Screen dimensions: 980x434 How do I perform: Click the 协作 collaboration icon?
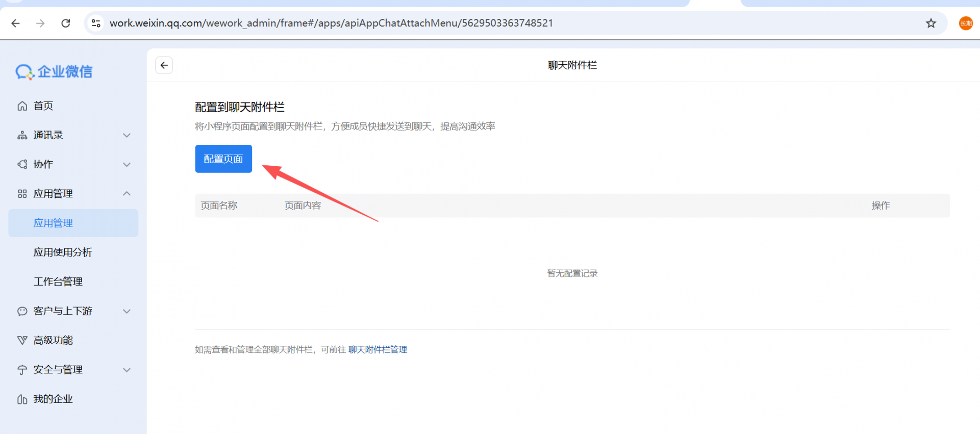point(22,164)
